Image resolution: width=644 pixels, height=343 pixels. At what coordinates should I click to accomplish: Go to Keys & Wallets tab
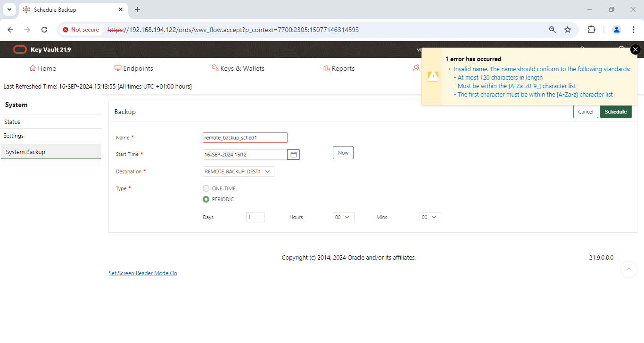click(x=238, y=68)
